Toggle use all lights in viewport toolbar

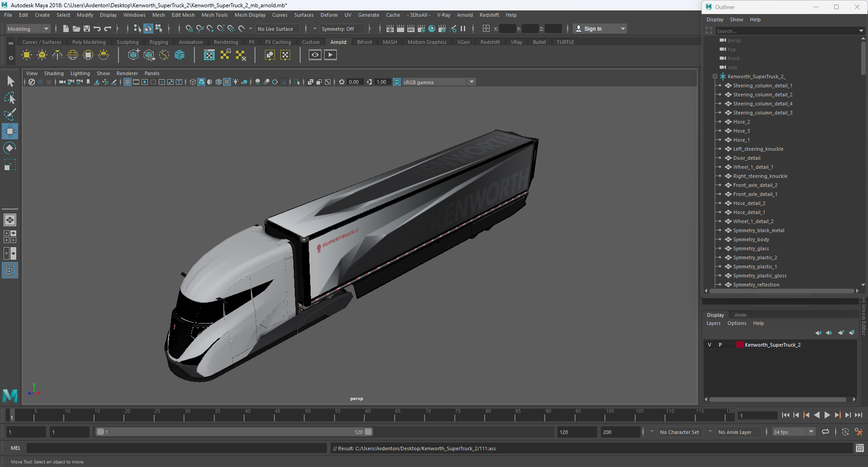pos(236,82)
